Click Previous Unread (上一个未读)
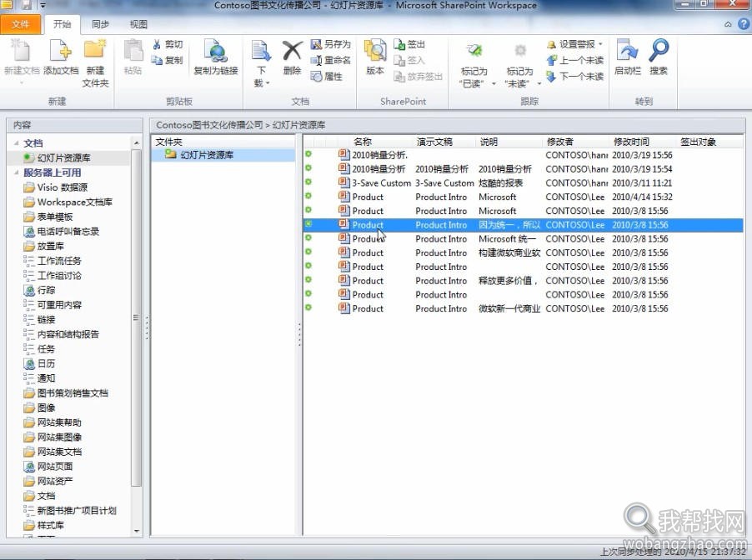 click(x=575, y=60)
